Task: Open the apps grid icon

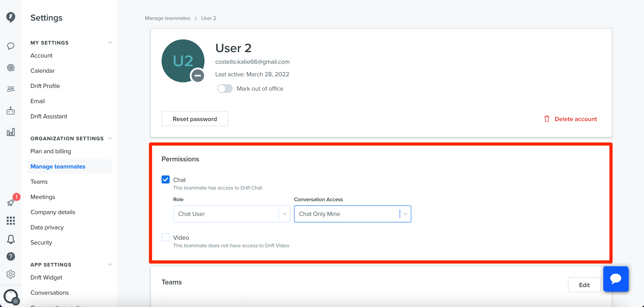Action: click(x=11, y=220)
